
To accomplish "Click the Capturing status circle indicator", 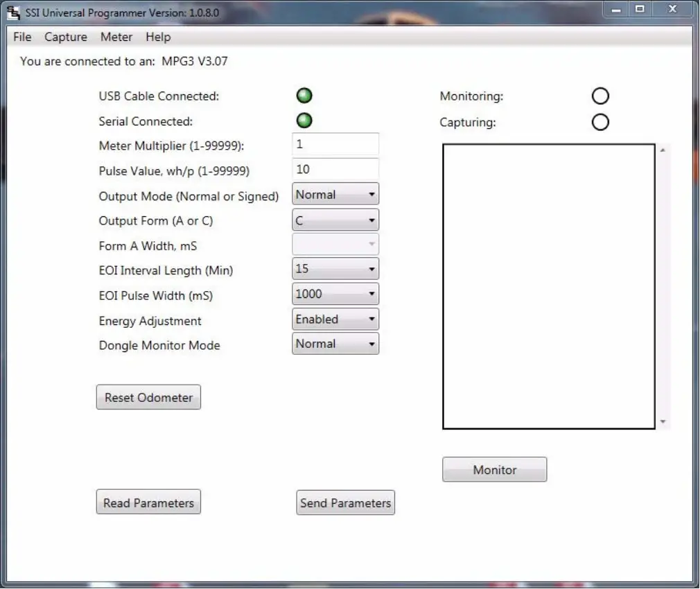I will (600, 122).
